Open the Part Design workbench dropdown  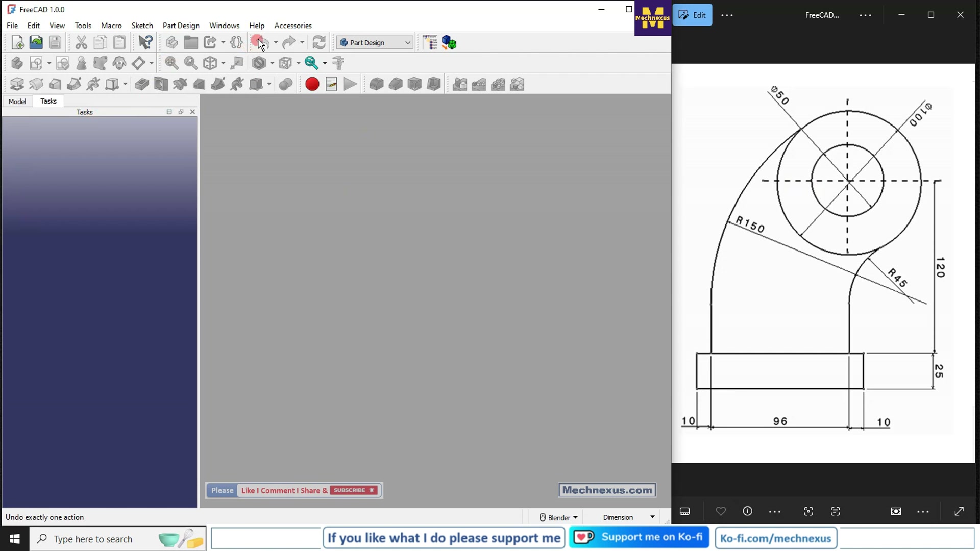tap(375, 43)
